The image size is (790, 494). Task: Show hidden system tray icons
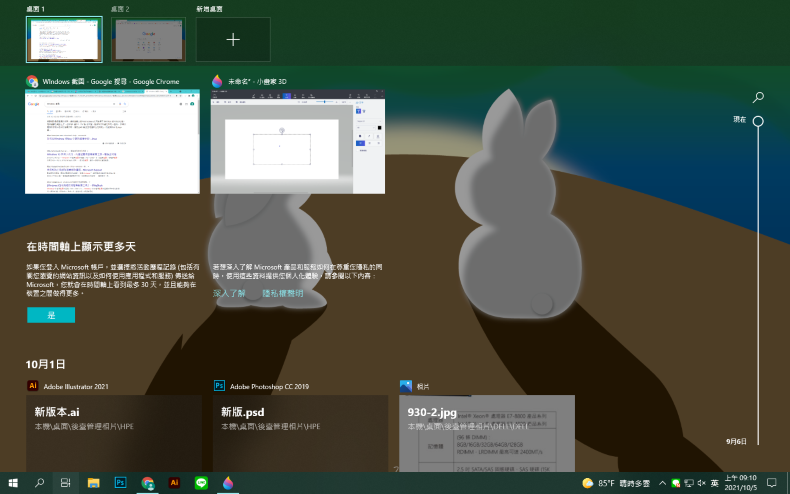(x=663, y=483)
